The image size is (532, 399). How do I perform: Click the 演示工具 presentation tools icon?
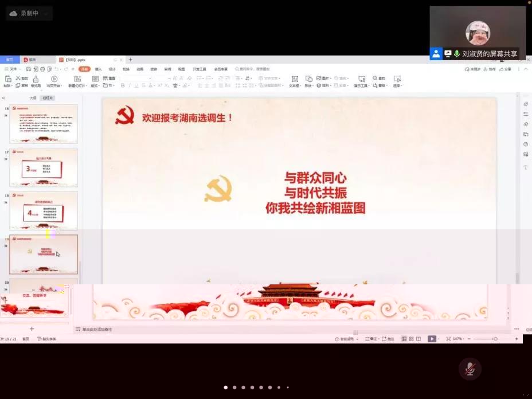tap(362, 79)
